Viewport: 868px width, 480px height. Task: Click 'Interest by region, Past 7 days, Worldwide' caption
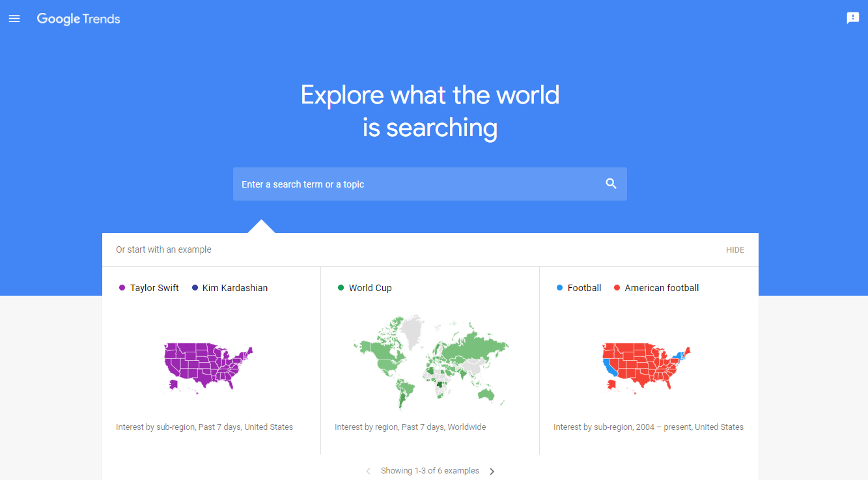point(410,427)
